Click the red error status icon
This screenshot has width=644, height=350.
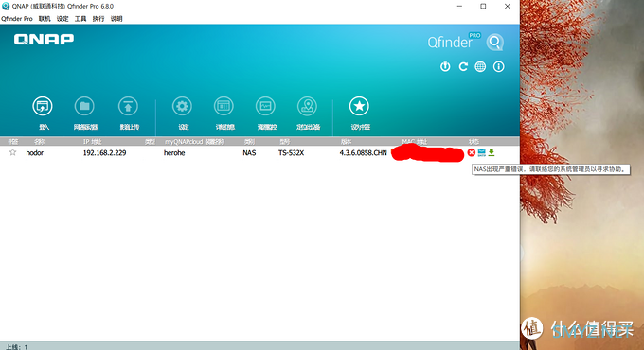point(472,152)
